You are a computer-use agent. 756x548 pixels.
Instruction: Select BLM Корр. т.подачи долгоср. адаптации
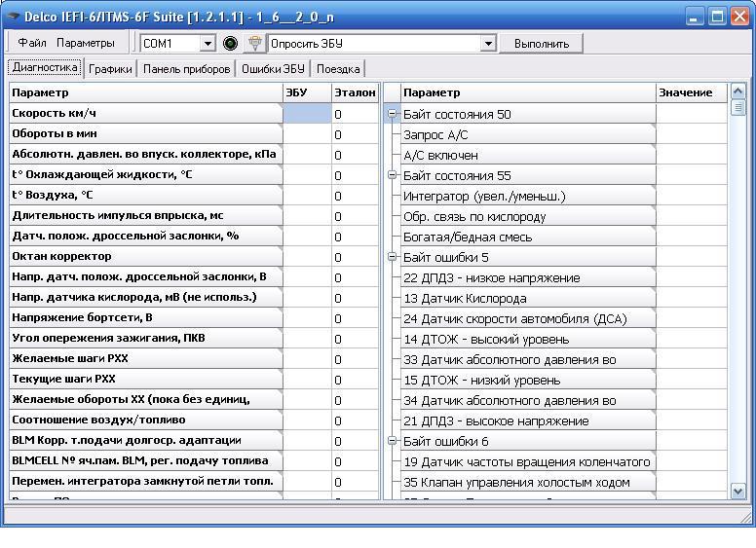145,441
